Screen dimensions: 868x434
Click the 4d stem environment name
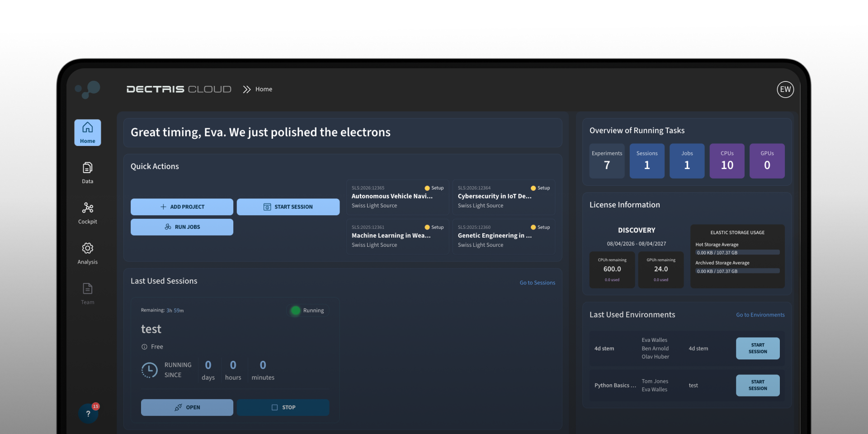click(604, 349)
